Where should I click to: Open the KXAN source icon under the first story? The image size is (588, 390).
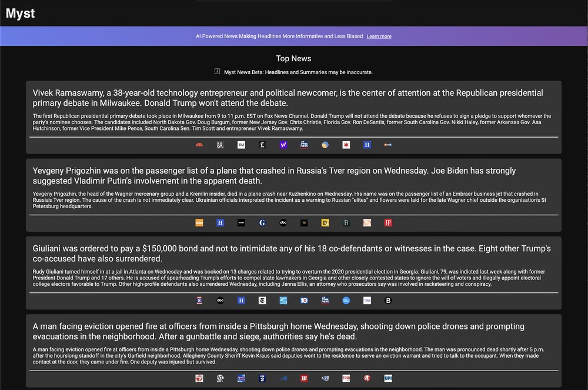click(220, 145)
